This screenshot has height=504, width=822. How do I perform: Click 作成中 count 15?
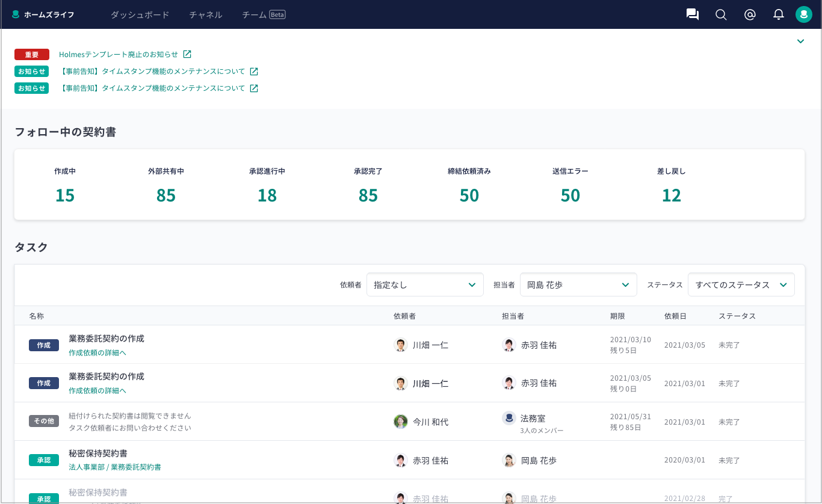click(x=65, y=195)
